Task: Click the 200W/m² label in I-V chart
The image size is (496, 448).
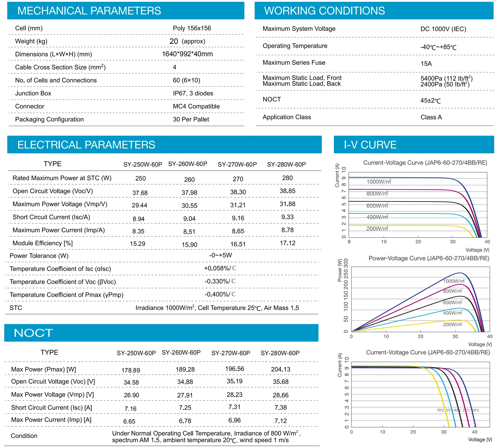Action: (x=377, y=229)
